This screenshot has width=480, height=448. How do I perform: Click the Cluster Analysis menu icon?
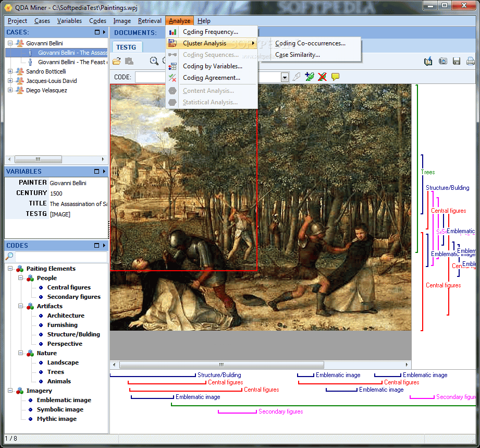click(173, 43)
